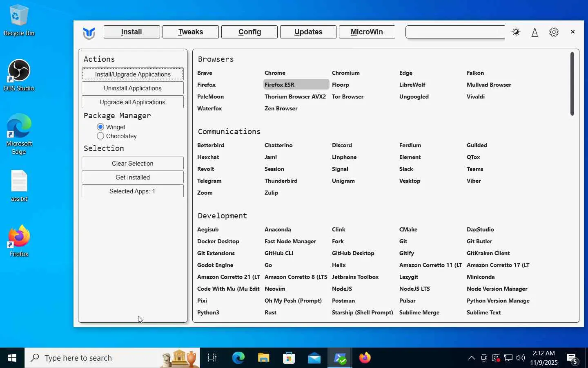This screenshot has width=588, height=368.
Task: Select Zen Browser in Browsers
Action: (x=281, y=108)
